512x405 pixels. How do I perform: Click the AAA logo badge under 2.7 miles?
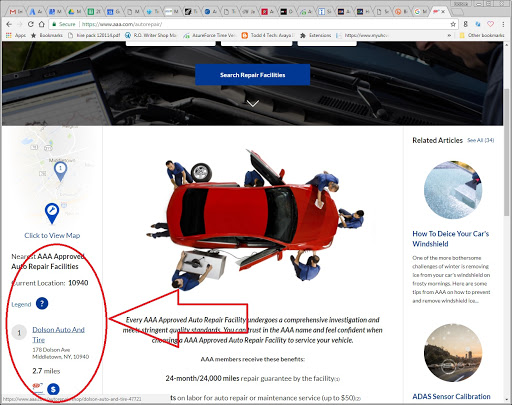pos(38,387)
